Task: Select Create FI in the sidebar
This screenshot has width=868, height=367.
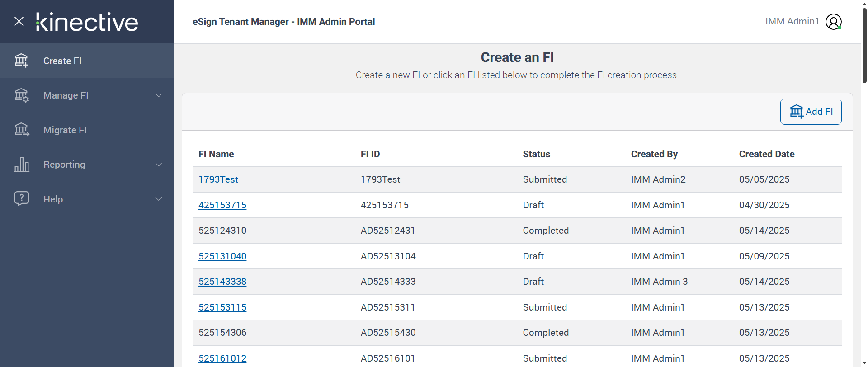Action: pyautogui.click(x=62, y=61)
